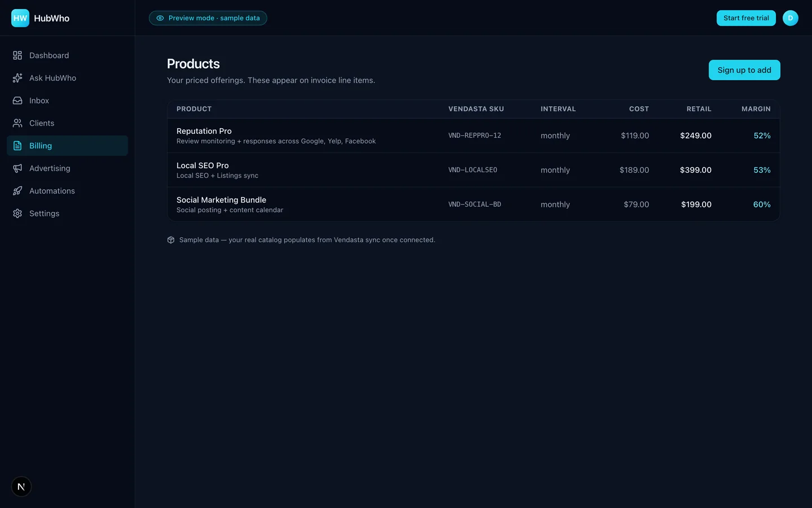The image size is (812, 508).
Task: Click the Social posting + content calendar description
Action: 230,210
